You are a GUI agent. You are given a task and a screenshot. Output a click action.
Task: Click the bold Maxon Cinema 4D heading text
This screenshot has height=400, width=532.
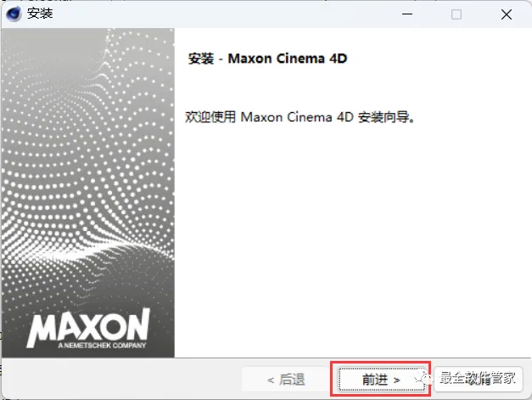(288, 59)
